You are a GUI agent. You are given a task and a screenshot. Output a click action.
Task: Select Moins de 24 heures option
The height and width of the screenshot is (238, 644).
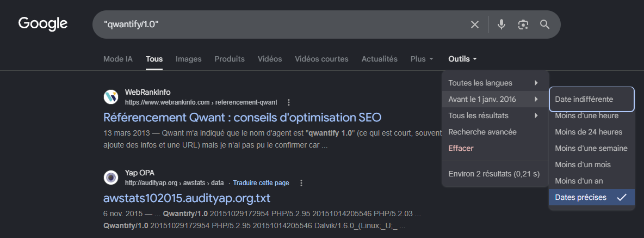coord(592,132)
